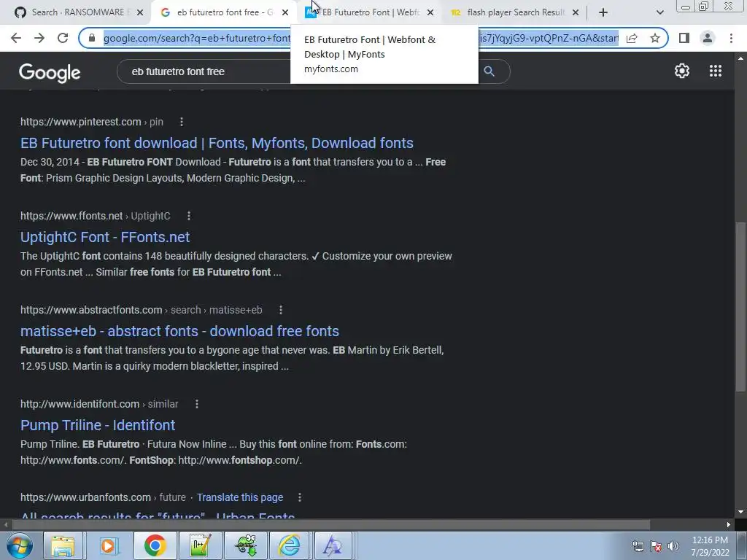Open the green frog application taskbar icon
The width and height of the screenshot is (747, 560).
[246, 545]
